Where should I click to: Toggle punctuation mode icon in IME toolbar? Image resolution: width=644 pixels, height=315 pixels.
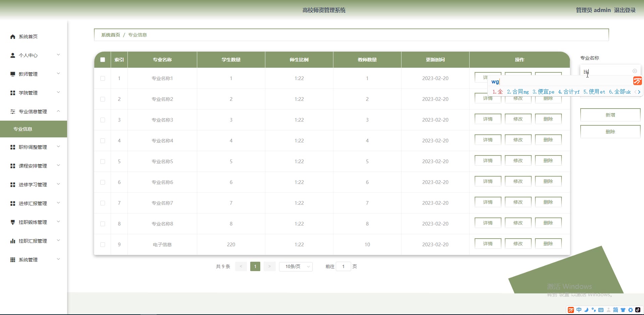pyautogui.click(x=594, y=310)
